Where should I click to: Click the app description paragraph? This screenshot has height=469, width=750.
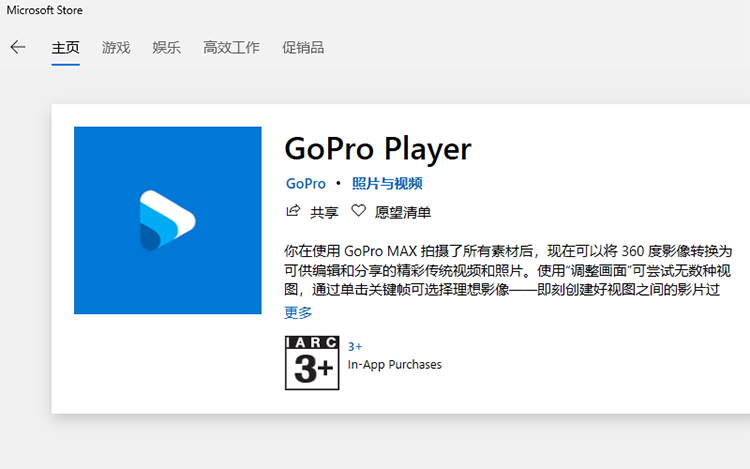pyautogui.click(x=508, y=271)
